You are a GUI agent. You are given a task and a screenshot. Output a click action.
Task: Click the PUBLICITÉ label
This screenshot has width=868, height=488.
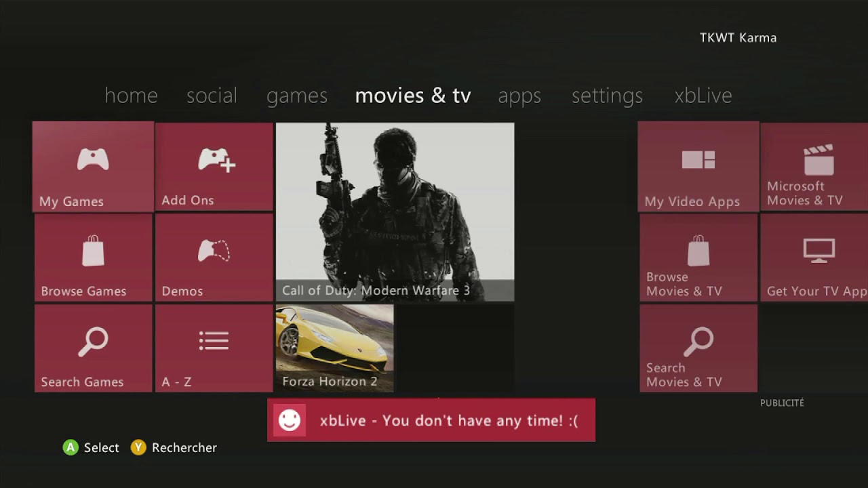782,403
